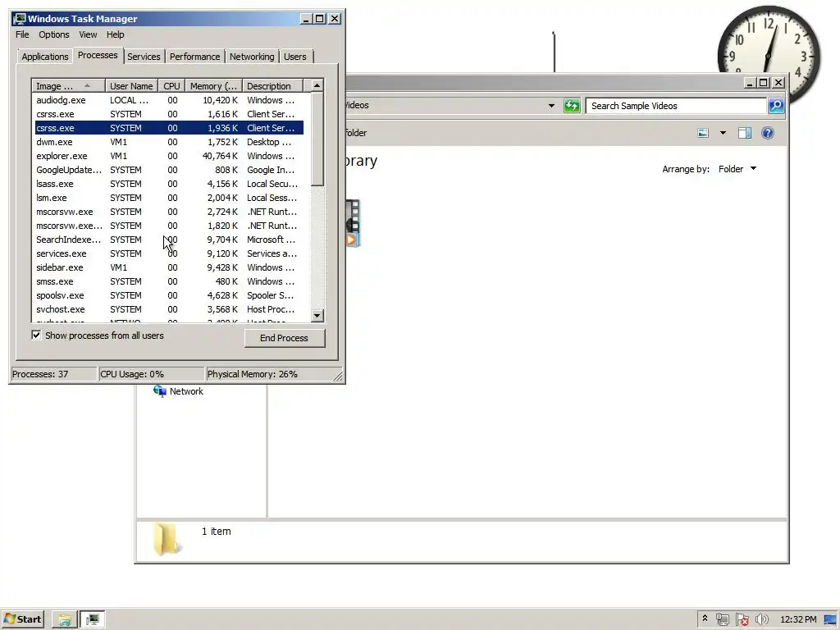Click process list scroll up arrow

point(317,85)
